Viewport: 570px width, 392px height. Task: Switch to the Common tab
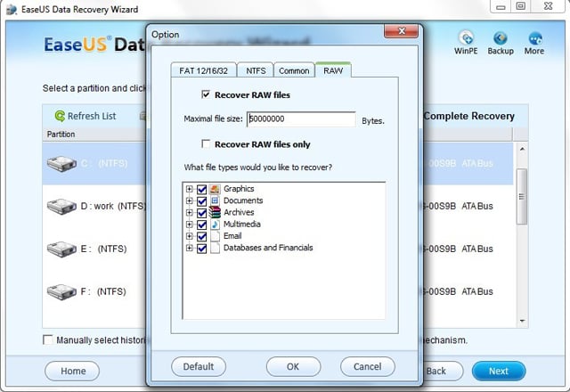pyautogui.click(x=294, y=70)
